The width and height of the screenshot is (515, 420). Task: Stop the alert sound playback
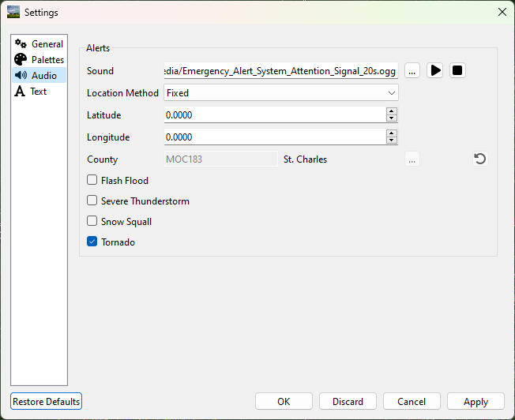click(x=457, y=70)
